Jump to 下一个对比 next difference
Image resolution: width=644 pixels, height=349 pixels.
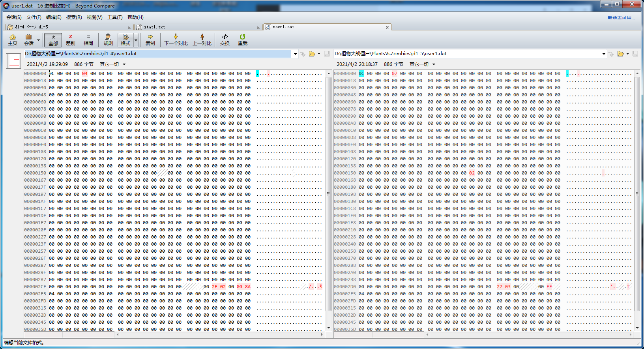[176, 40]
